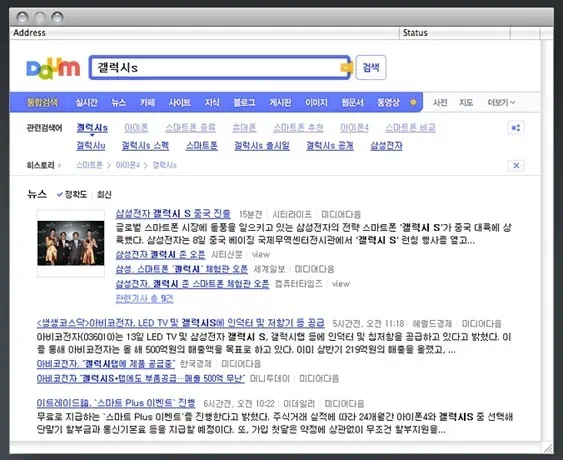Click the yellow dot icon after 동영상
This screenshot has height=460, width=563.
tap(413, 103)
